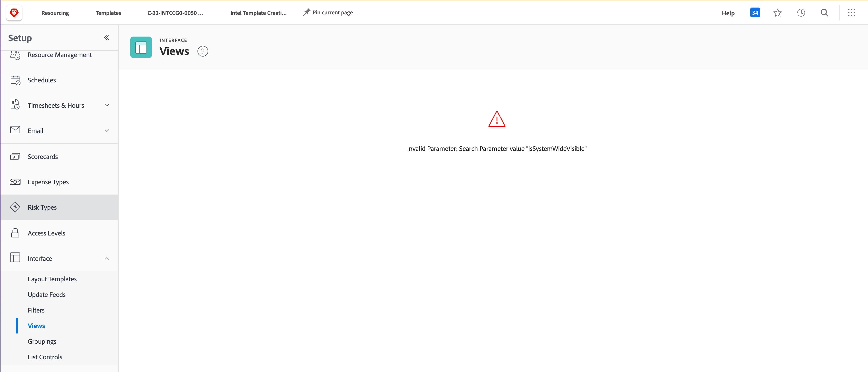Screen dimensions: 868x372
Task: Click the Help link in header
Action: (728, 13)
